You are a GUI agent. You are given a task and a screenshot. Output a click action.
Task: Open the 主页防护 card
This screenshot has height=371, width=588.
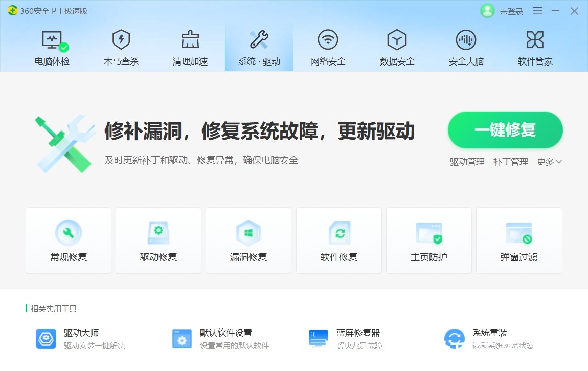click(429, 241)
